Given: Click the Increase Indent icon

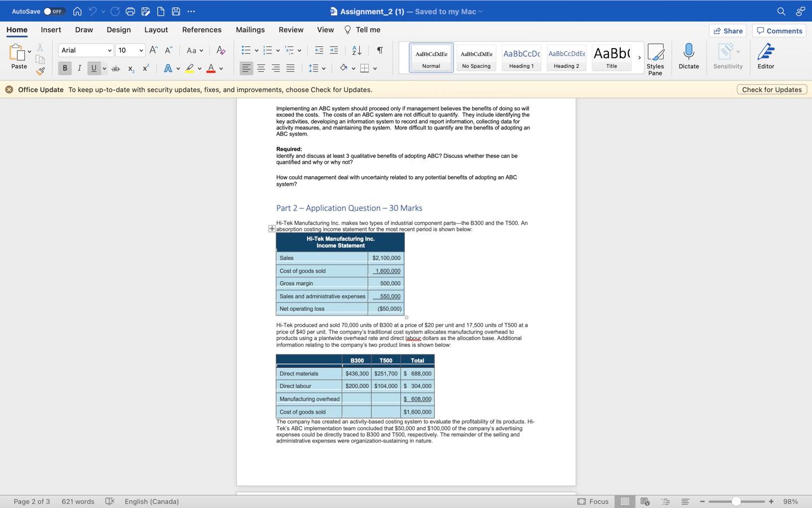Looking at the screenshot, I should [x=333, y=50].
